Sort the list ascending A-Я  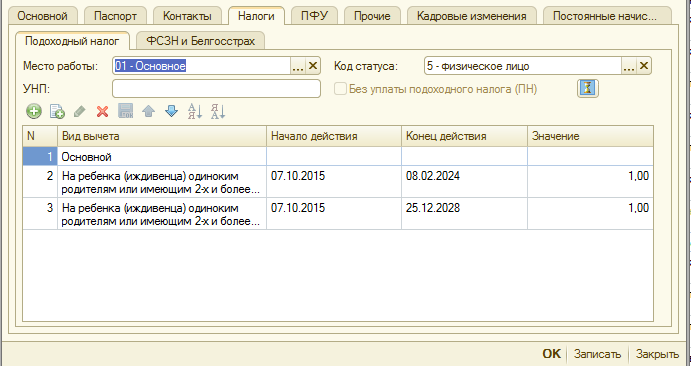point(195,111)
